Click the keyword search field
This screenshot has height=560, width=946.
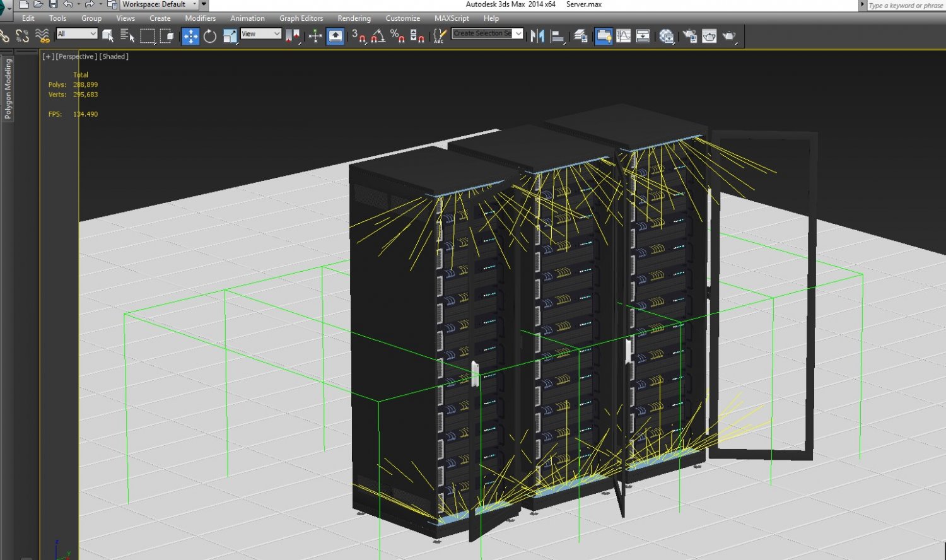click(x=906, y=5)
